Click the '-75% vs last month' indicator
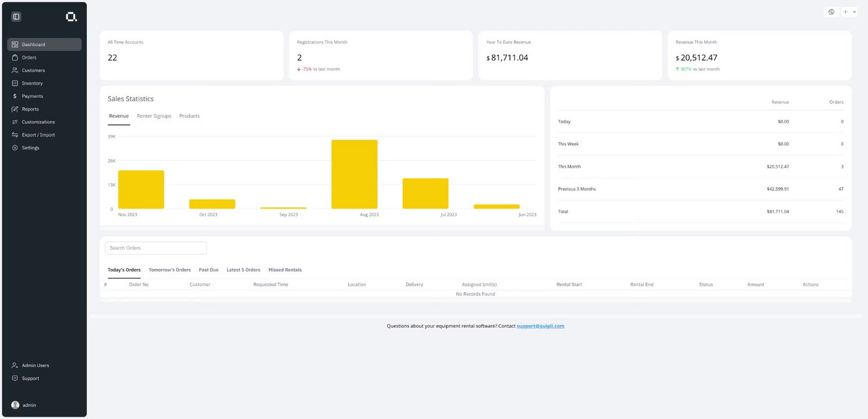868x419 pixels. tap(319, 69)
